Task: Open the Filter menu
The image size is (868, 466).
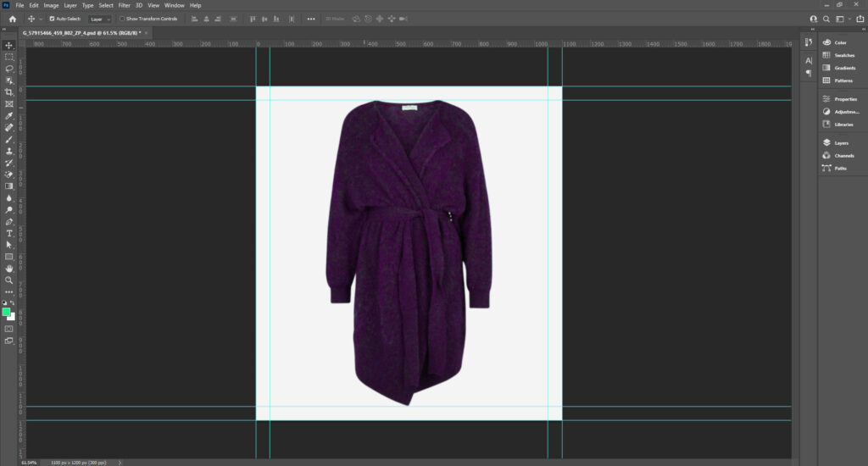Action: [124, 6]
